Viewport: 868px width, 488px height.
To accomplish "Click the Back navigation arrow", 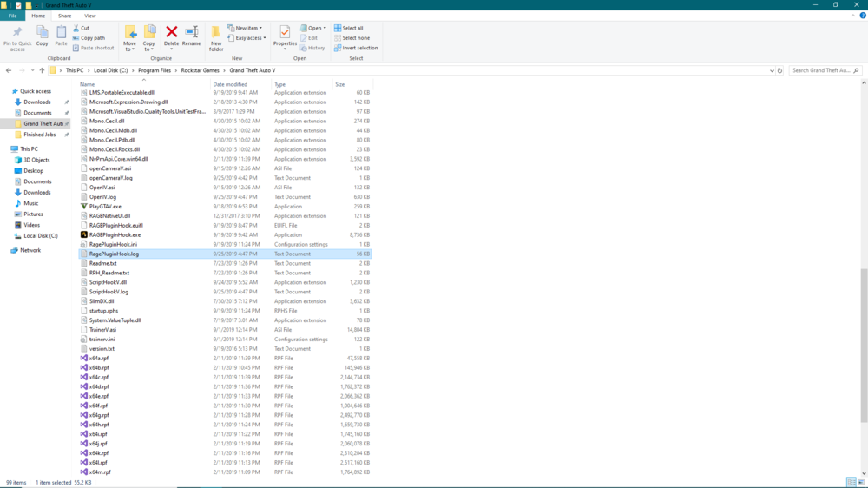I will click(9, 70).
